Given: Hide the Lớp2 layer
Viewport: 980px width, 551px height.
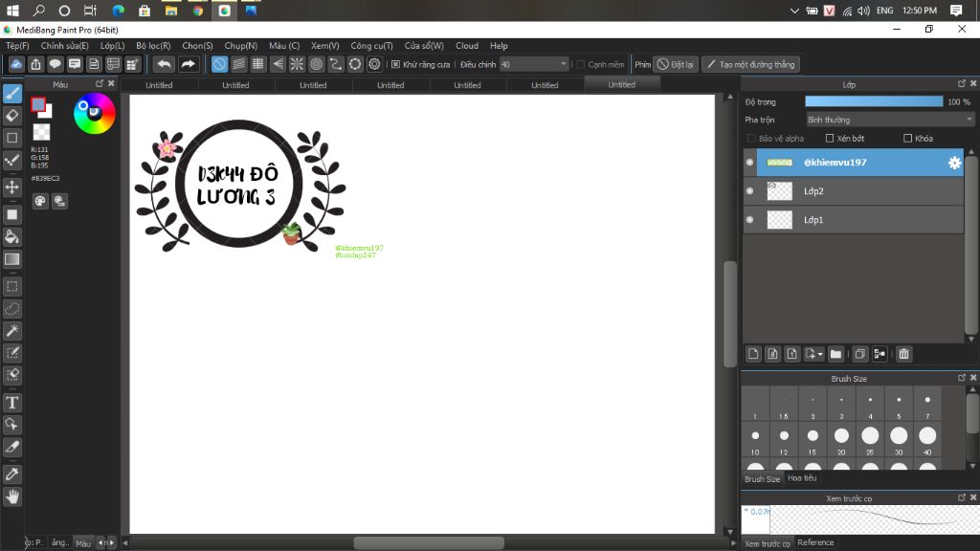Looking at the screenshot, I should 750,191.
